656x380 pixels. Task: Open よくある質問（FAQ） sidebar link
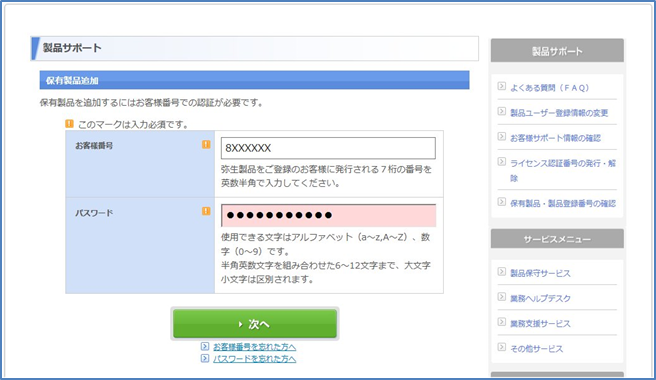coord(549,88)
